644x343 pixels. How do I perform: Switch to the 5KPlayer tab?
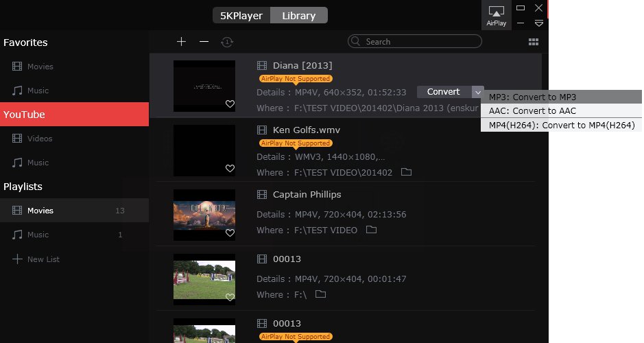(241, 16)
